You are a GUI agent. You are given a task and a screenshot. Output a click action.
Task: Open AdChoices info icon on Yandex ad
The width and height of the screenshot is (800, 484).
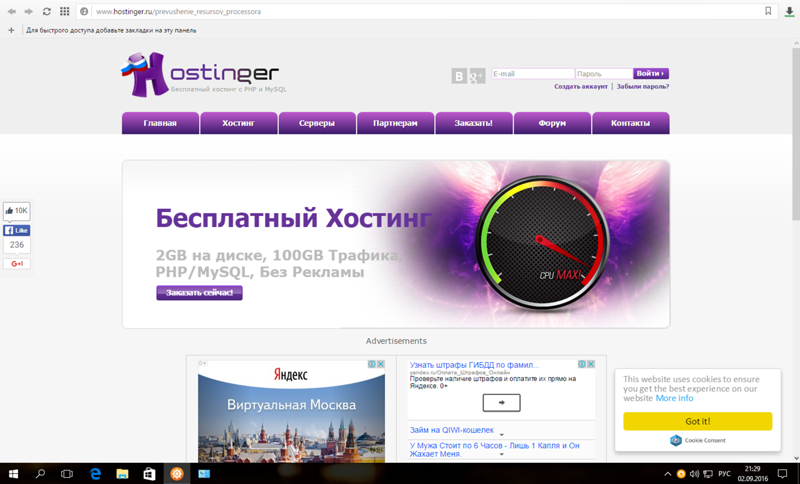pyautogui.click(x=372, y=364)
